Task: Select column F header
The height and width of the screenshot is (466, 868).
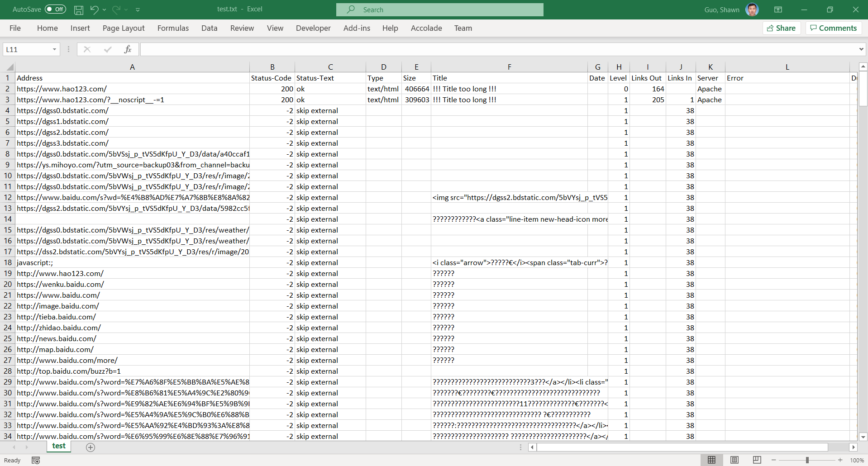Action: pos(509,67)
